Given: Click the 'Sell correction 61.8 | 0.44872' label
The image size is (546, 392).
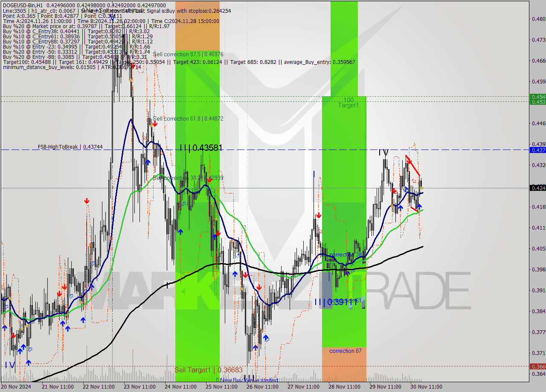Looking at the screenshot, I should click(x=188, y=118).
